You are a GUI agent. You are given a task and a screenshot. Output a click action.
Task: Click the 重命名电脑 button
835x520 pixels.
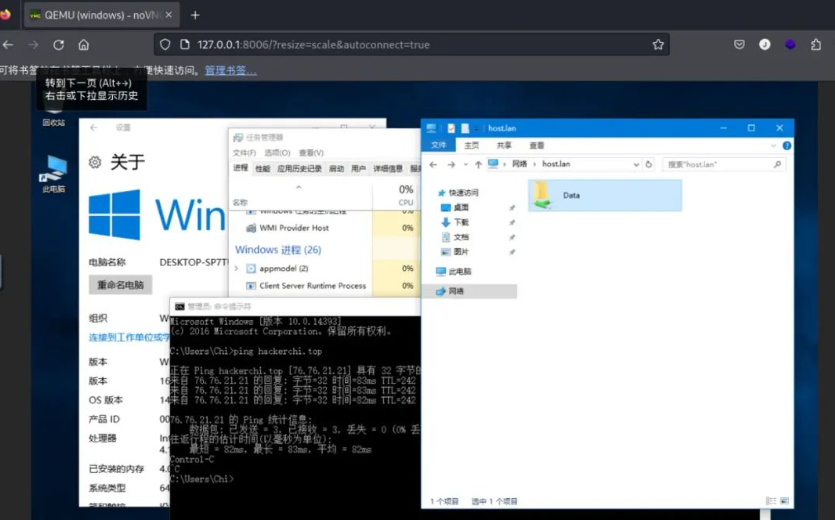(120, 285)
